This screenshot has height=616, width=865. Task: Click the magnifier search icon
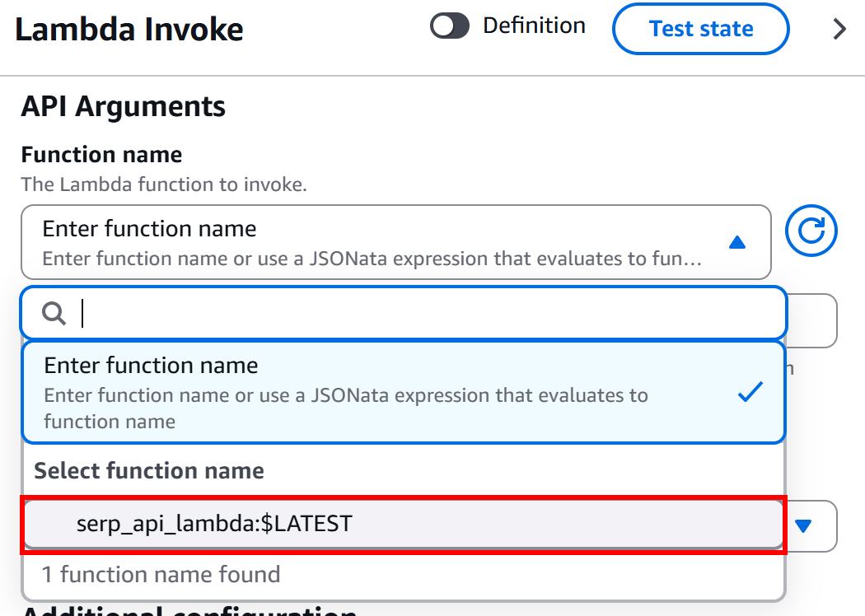coord(54,314)
